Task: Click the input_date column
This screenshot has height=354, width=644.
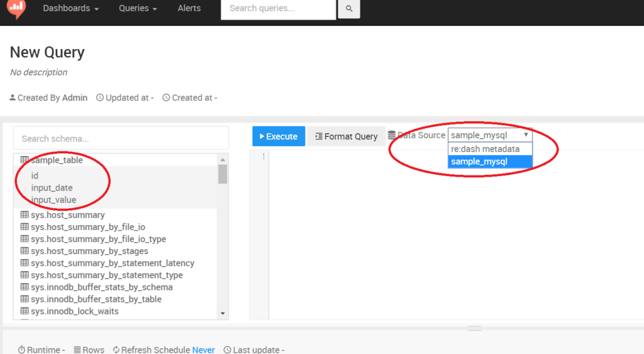Action: [x=52, y=187]
